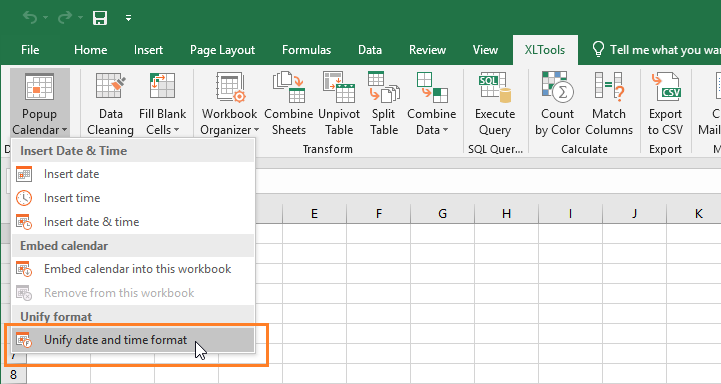The height and width of the screenshot is (384, 721).
Task: Select column E header
Action: 315,214
